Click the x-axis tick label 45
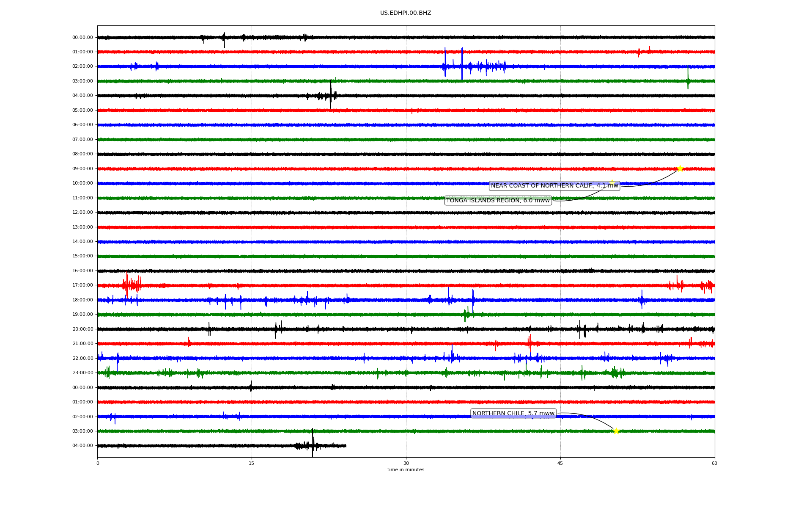The width and height of the screenshot is (812, 508). (560, 463)
